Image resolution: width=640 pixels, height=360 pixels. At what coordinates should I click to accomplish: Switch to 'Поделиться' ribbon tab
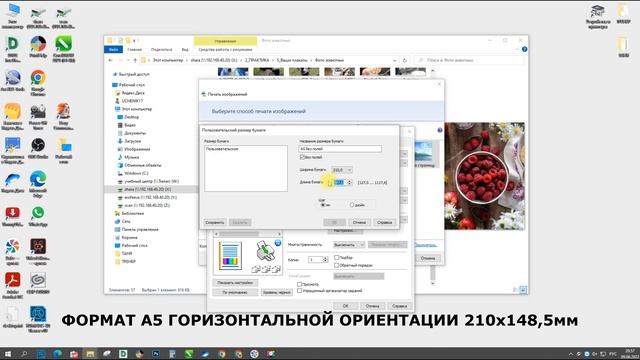tap(162, 49)
